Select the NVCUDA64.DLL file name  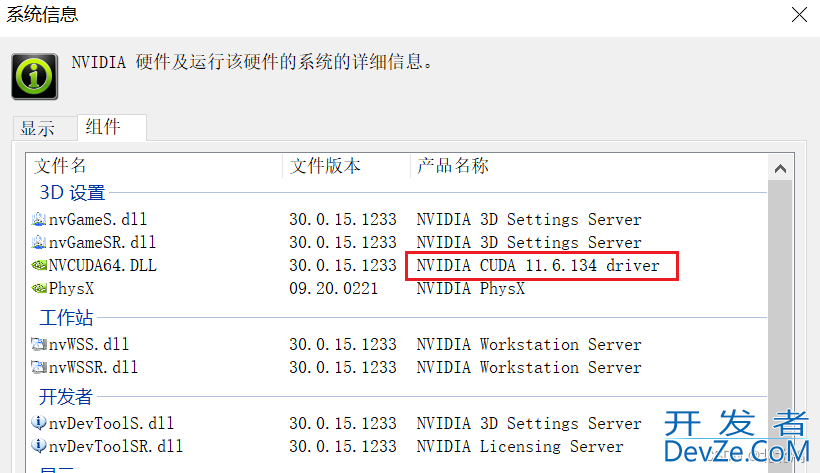tap(102, 265)
